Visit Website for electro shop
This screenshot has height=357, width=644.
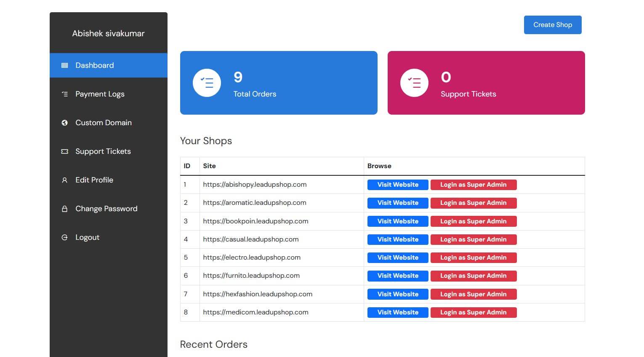click(x=398, y=258)
